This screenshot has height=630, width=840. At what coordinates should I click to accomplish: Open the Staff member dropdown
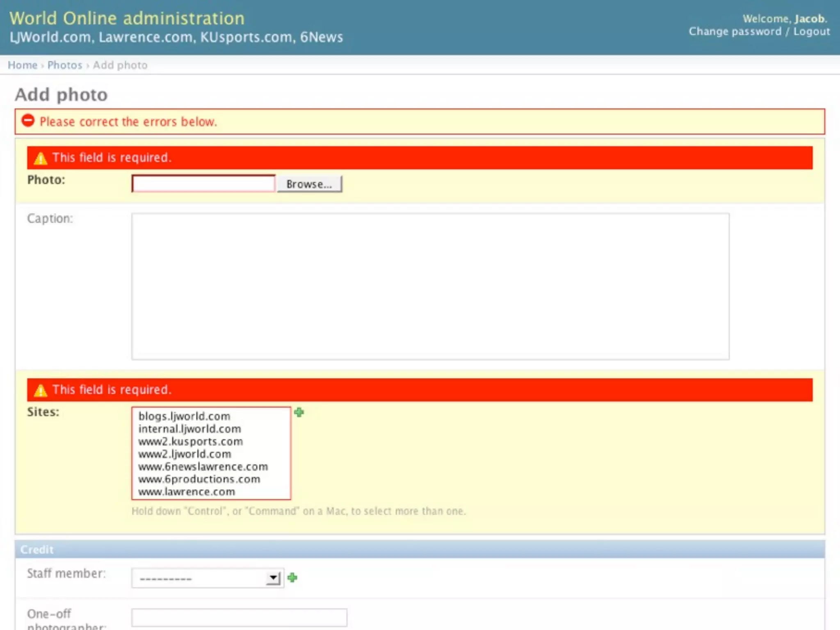point(208,578)
